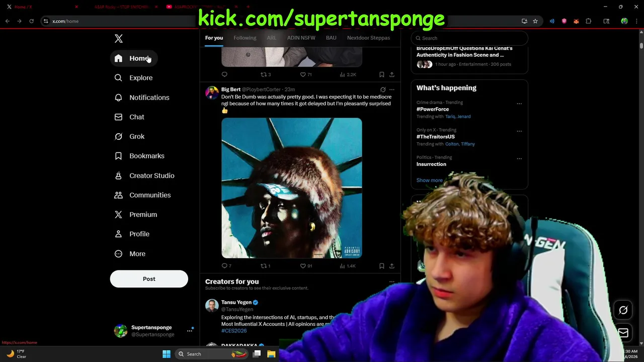Open the Statue of Liberty album cover image
Viewport: 644px width, 362px height.
(292, 188)
